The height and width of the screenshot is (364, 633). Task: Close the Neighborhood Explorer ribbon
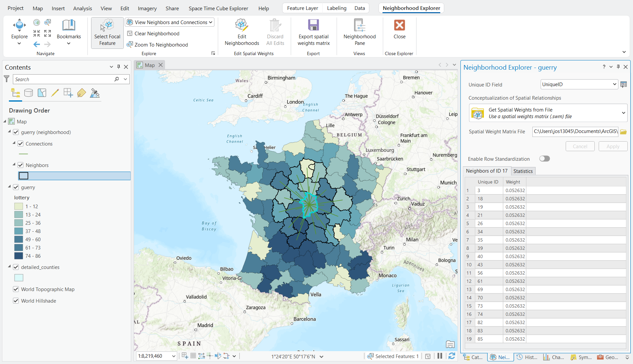pyautogui.click(x=399, y=29)
